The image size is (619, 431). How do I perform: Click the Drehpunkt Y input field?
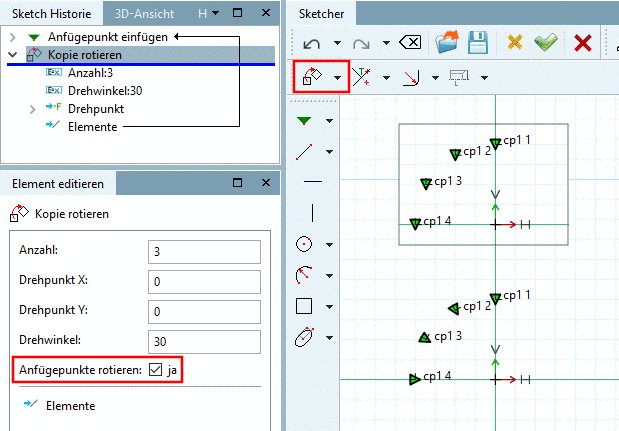pyautogui.click(x=204, y=312)
